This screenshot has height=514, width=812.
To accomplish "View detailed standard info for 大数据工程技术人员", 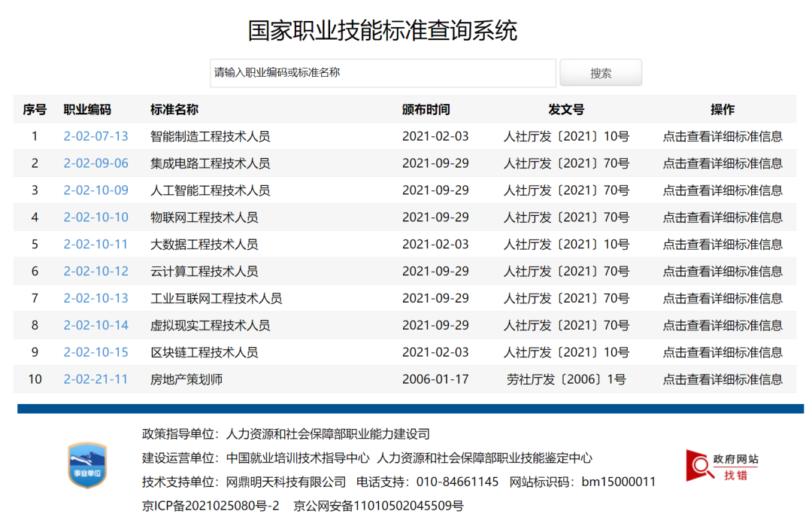I will click(x=723, y=244).
